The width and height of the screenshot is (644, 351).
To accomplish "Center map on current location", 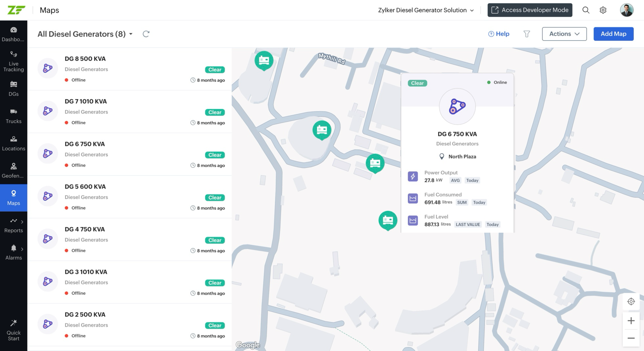I will coord(631,301).
